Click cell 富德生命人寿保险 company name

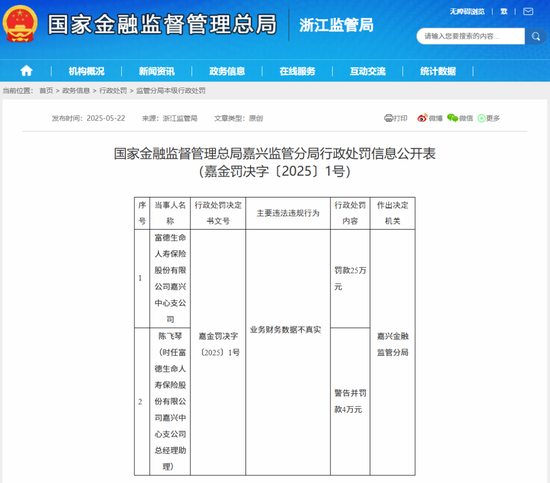coord(170,279)
